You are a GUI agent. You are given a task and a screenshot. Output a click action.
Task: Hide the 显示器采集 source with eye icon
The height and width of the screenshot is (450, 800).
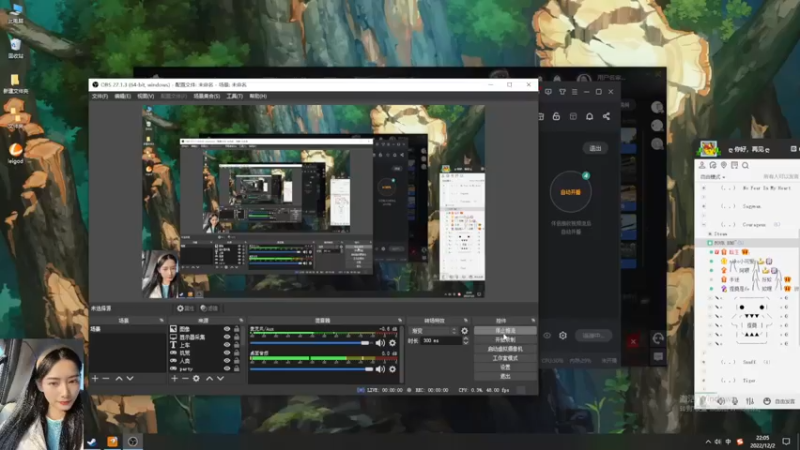point(227,337)
